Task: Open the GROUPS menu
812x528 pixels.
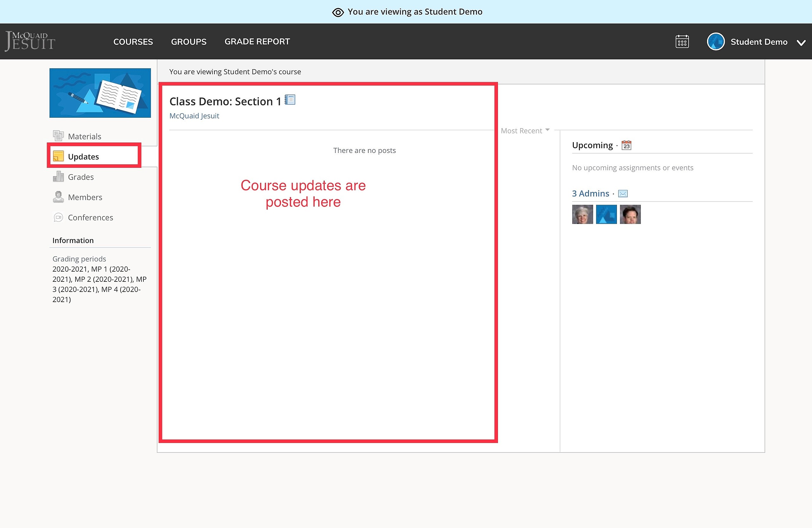Action: (189, 42)
